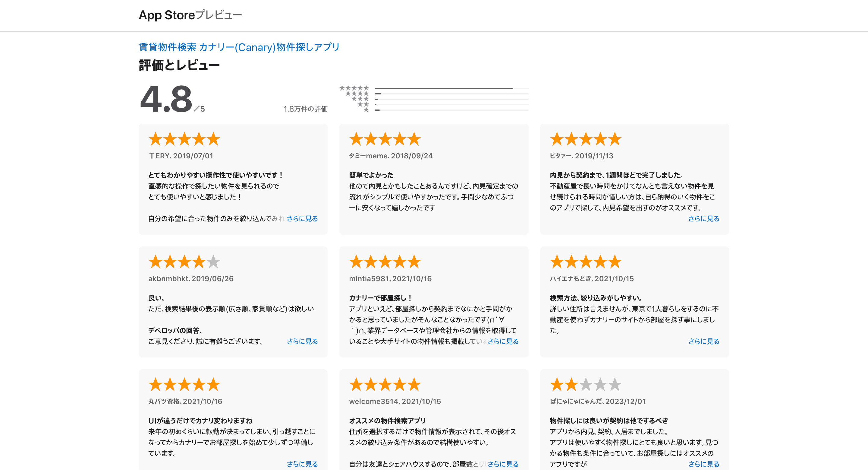Open the 賃貸物件検索 カナリー(Canary) app link
The height and width of the screenshot is (470, 868).
coord(238,47)
